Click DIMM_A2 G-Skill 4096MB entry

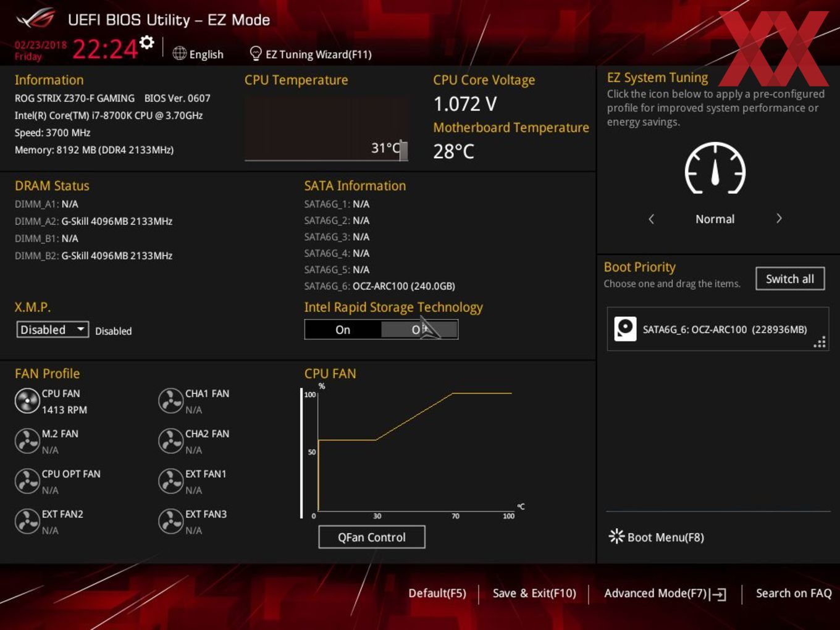pyautogui.click(x=93, y=221)
